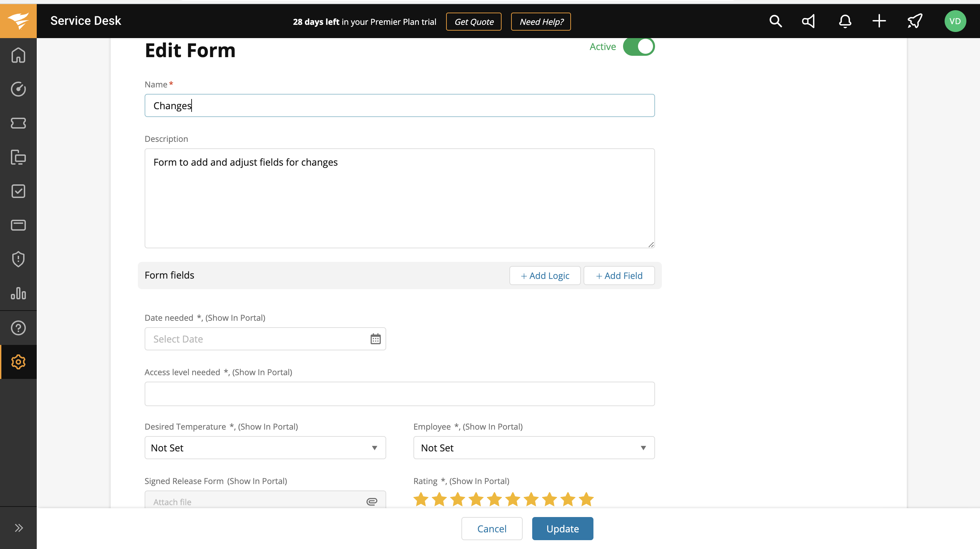Toggle the Active form switch
The height and width of the screenshot is (549, 980).
[638, 47]
